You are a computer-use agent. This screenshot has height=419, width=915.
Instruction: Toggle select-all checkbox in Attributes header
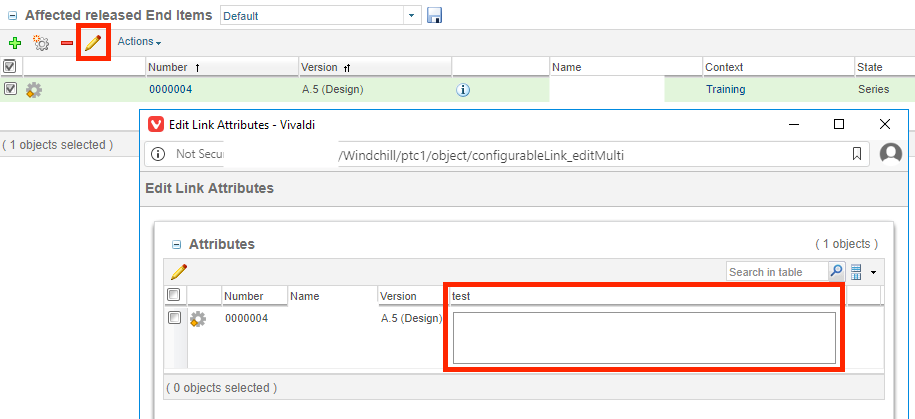click(174, 295)
